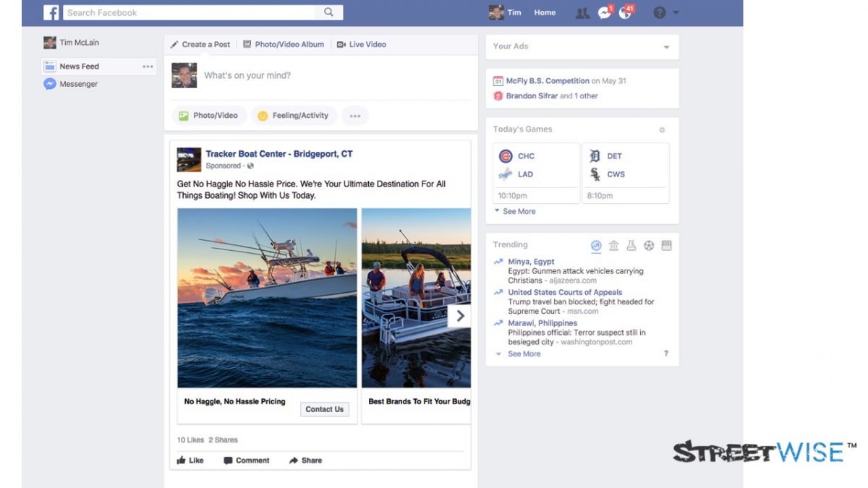This screenshot has width=868, height=488.
Task: Open the help question mark icon
Action: [659, 12]
